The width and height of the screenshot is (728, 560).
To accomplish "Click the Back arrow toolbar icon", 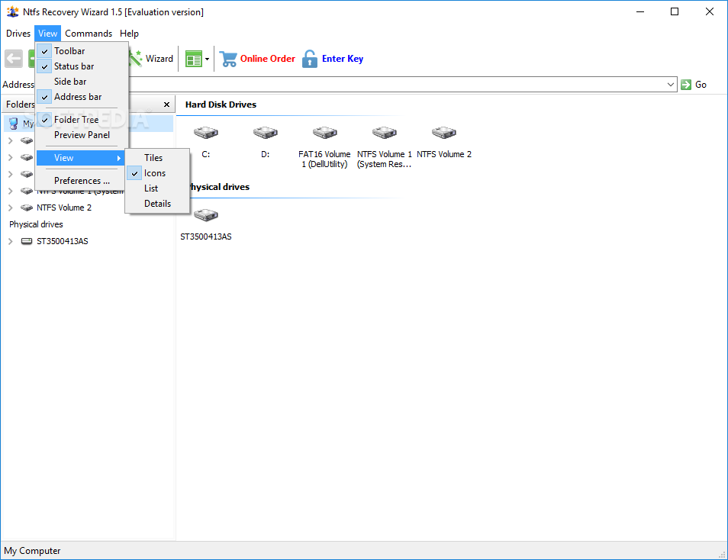I will tap(14, 59).
